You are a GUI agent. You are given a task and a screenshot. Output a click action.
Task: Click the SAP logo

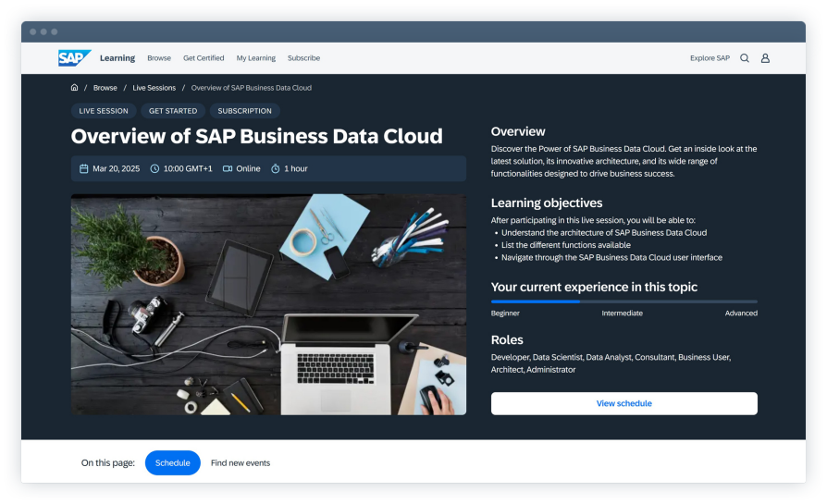(73, 57)
